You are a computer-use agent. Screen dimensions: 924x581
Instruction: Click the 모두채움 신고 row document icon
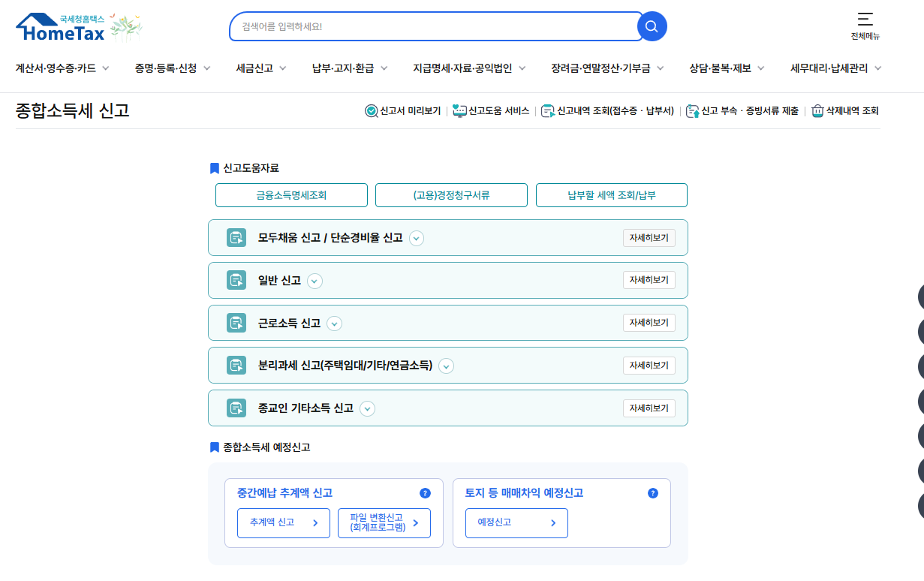tap(236, 237)
